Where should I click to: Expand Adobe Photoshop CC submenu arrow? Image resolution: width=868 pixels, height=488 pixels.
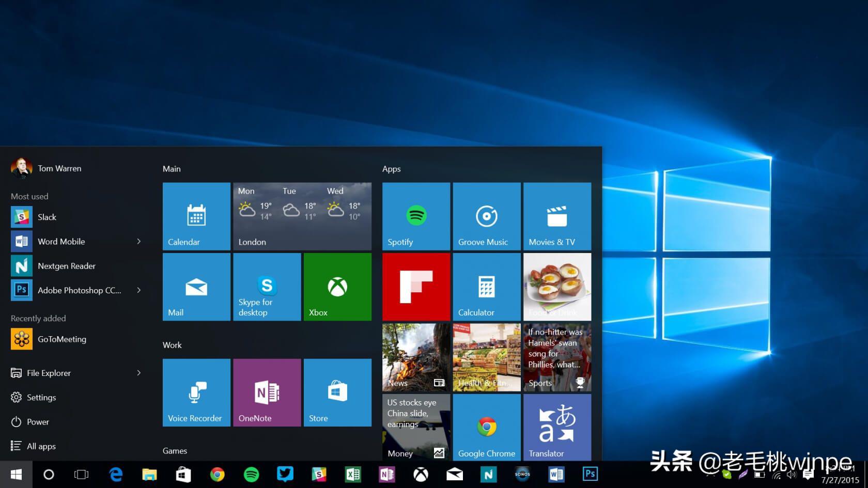138,290
